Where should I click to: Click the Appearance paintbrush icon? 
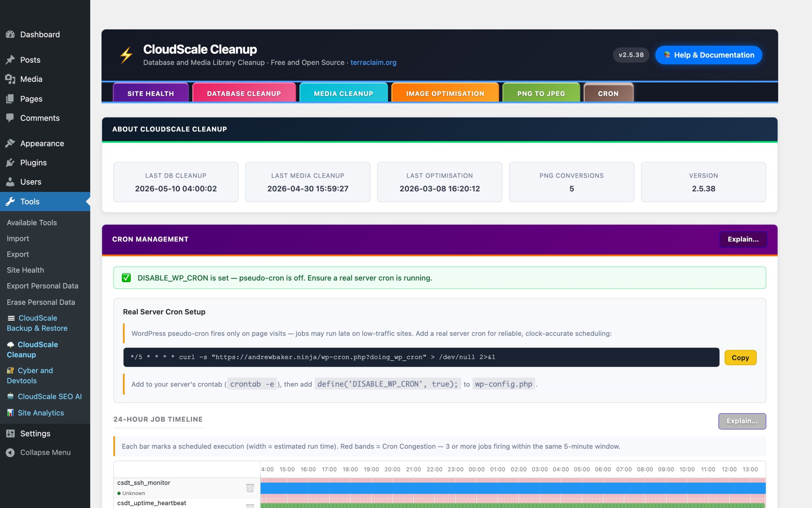10,143
